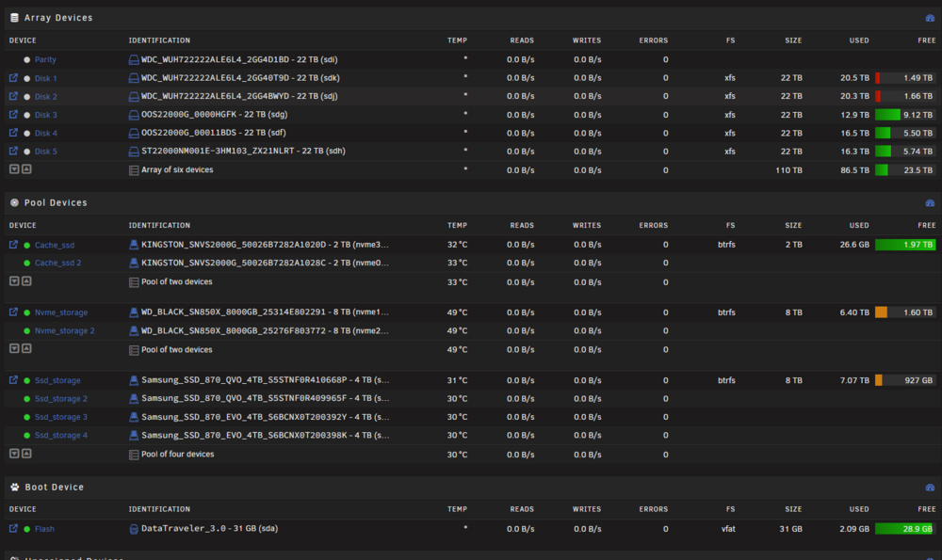Screen dimensions: 942x560
Task: Open the Nvme_storage external link icon
Action: 13,312
